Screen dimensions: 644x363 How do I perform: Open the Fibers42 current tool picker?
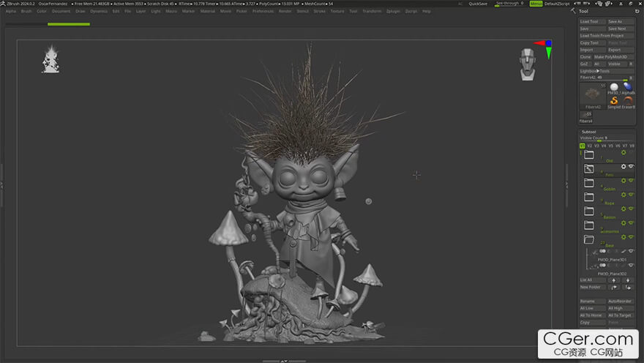(592, 96)
